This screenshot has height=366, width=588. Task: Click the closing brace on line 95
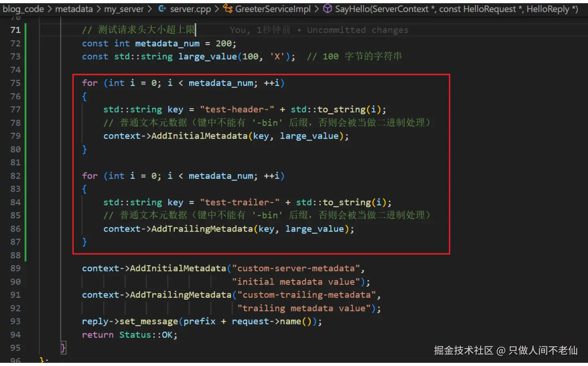click(63, 348)
